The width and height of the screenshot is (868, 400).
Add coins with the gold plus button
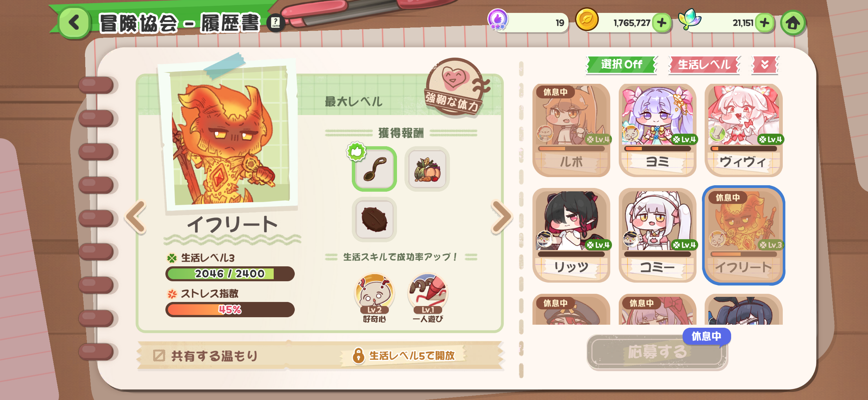point(662,23)
